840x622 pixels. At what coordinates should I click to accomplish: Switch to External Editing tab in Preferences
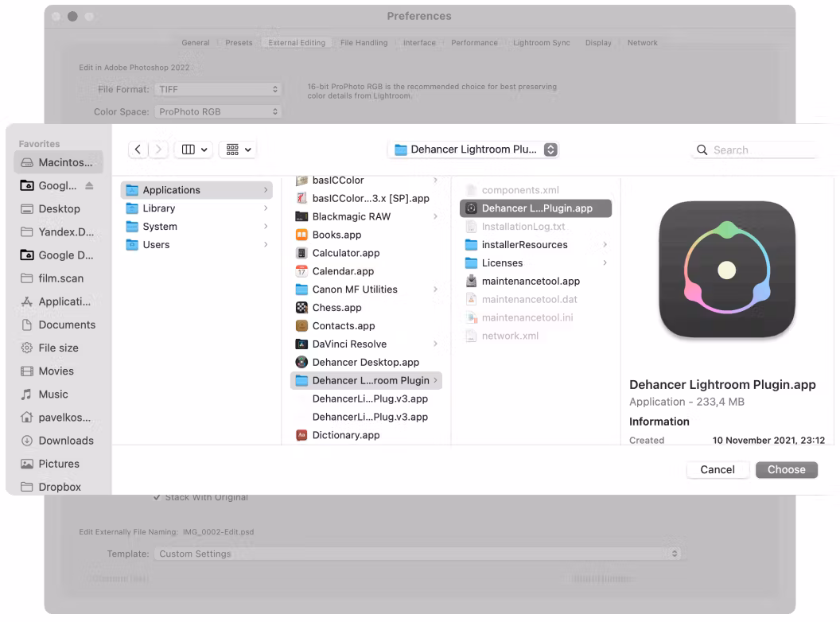coord(297,43)
